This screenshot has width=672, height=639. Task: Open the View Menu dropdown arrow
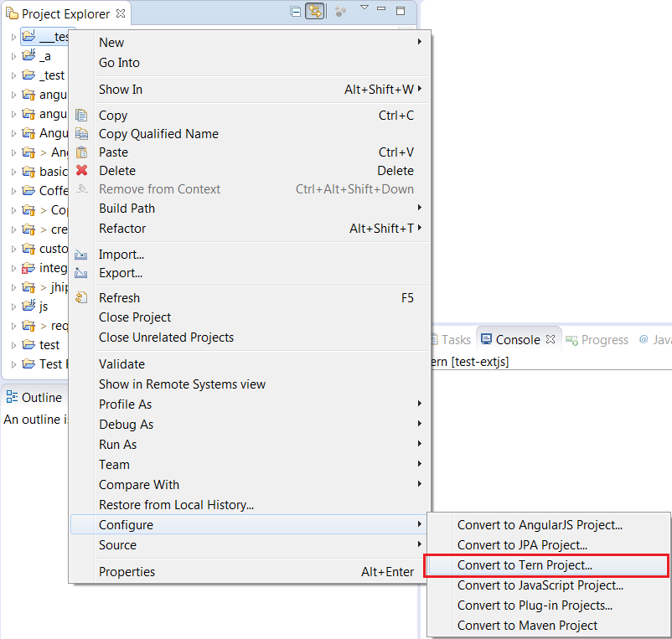pos(363,8)
